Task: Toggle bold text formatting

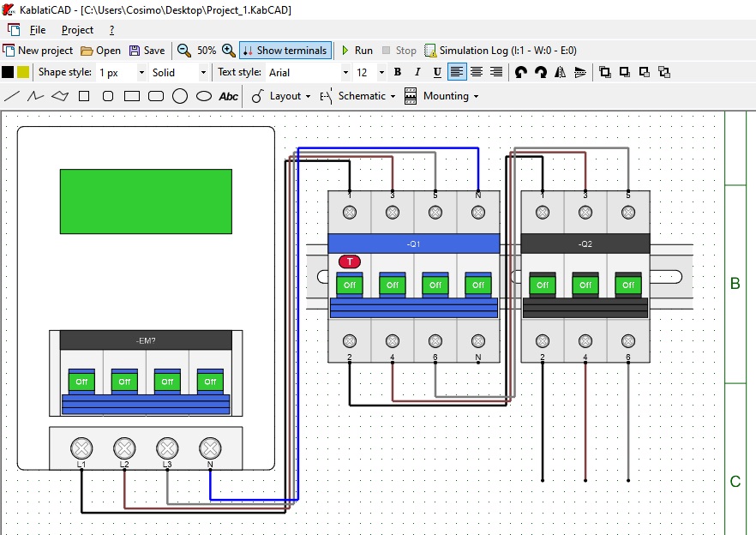Action: point(398,72)
